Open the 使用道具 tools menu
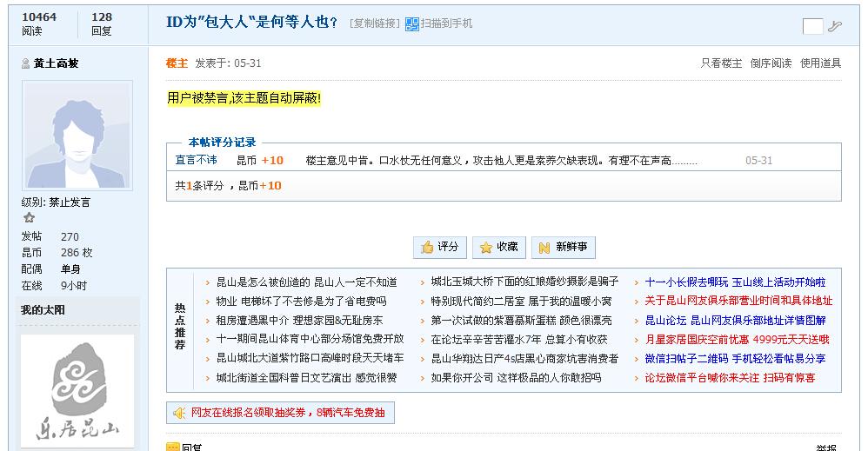The height and width of the screenshot is (451, 868). click(x=820, y=63)
